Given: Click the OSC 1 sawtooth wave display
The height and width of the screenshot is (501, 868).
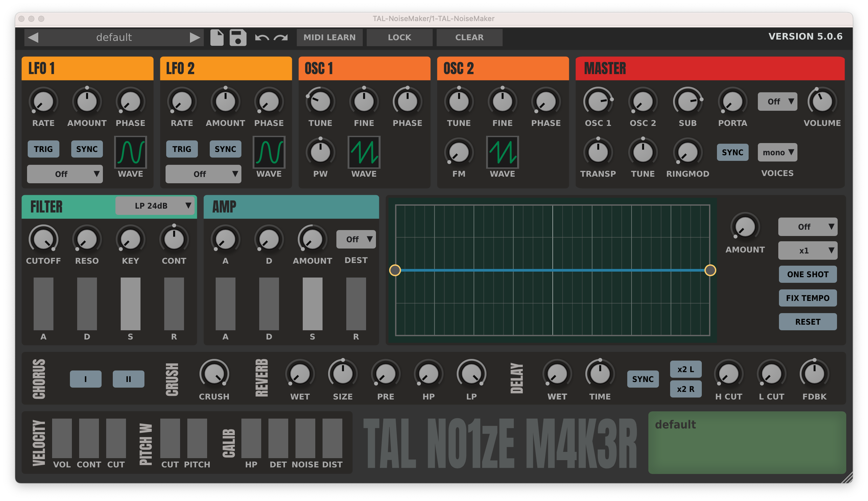Looking at the screenshot, I should 364,152.
